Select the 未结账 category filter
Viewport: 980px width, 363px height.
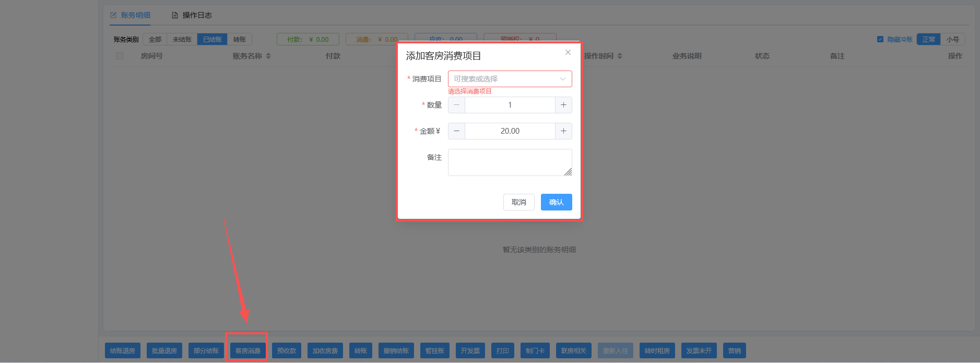pos(182,39)
